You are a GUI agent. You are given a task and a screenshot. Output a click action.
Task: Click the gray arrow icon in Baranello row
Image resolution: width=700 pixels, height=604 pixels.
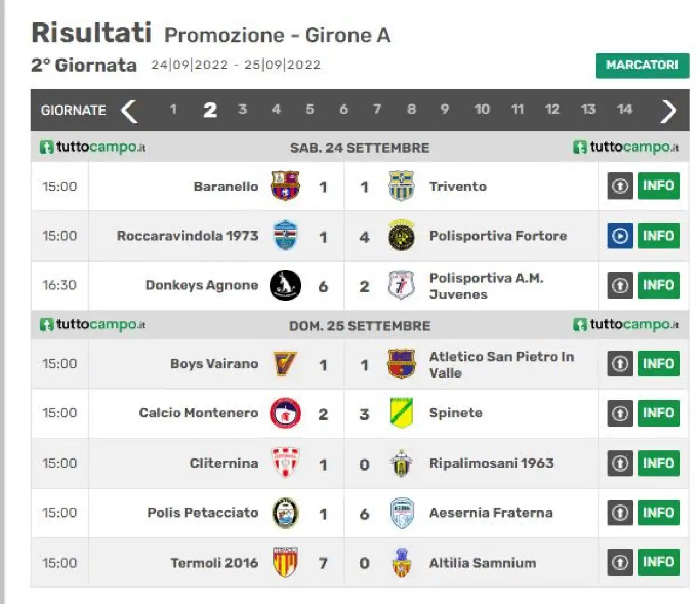620,186
